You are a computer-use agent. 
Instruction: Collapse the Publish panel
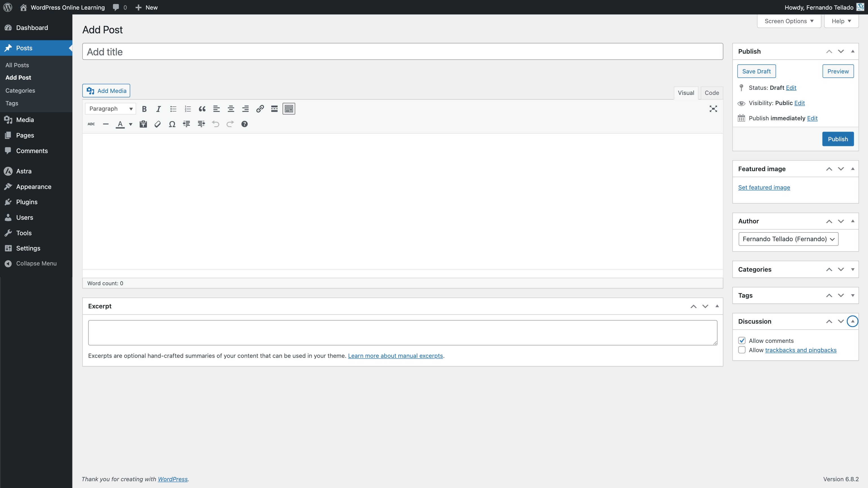(x=852, y=51)
